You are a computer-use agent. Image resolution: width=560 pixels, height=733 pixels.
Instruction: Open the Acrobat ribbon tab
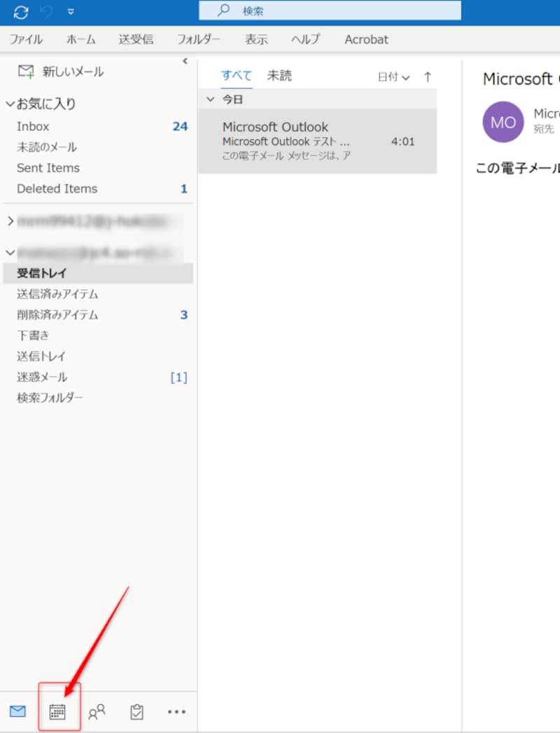(x=366, y=39)
